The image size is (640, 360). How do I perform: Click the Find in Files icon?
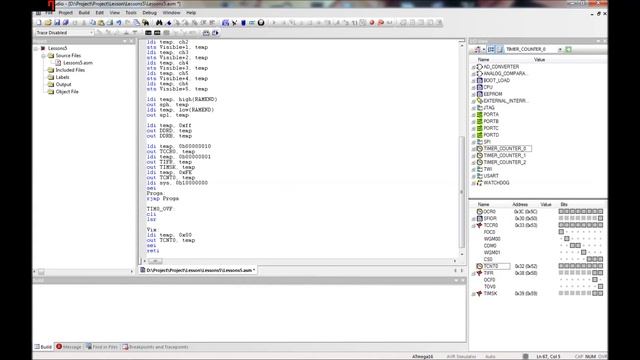[145, 23]
